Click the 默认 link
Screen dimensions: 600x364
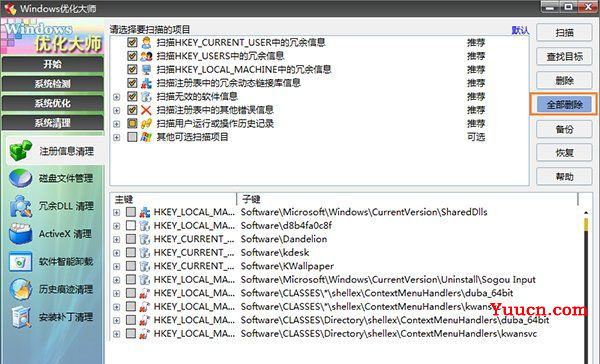coord(520,30)
